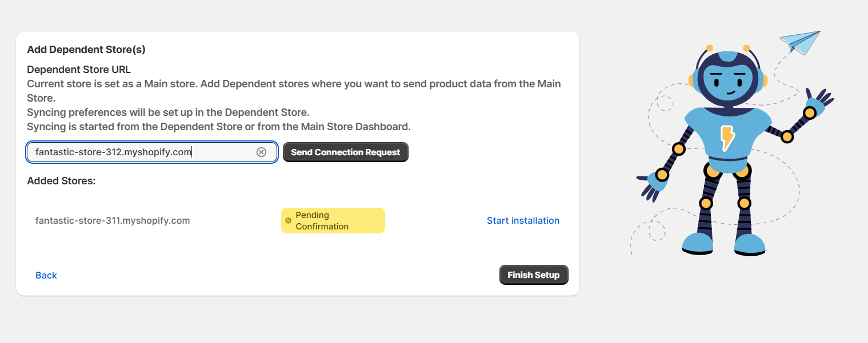Click the pending status icon in badge
Viewport: 868px width, 343px height.
pos(289,220)
